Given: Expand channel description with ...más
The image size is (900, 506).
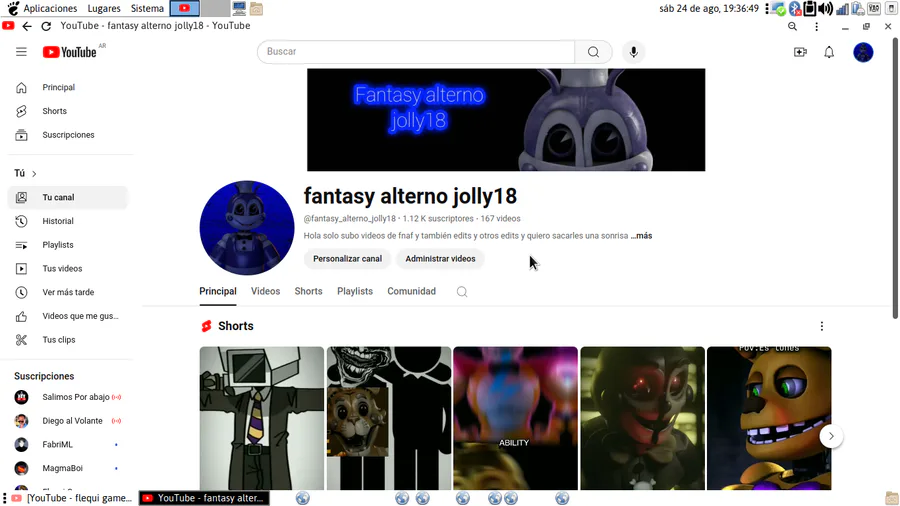Looking at the screenshot, I should pos(642,236).
